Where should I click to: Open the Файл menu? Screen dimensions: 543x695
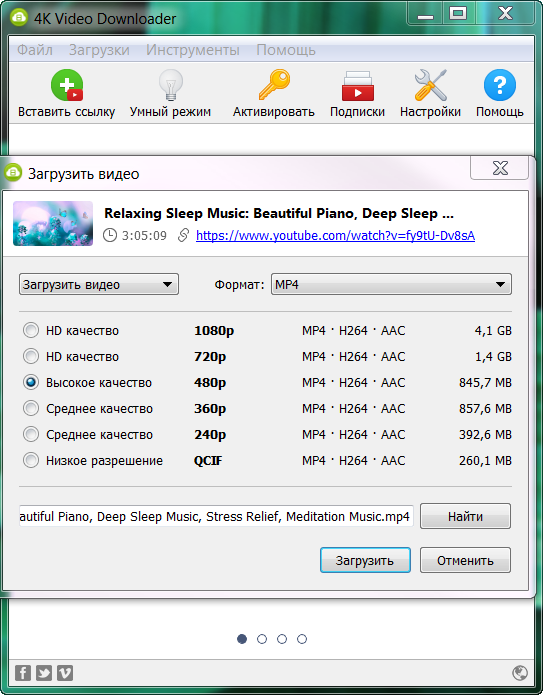click(35, 50)
